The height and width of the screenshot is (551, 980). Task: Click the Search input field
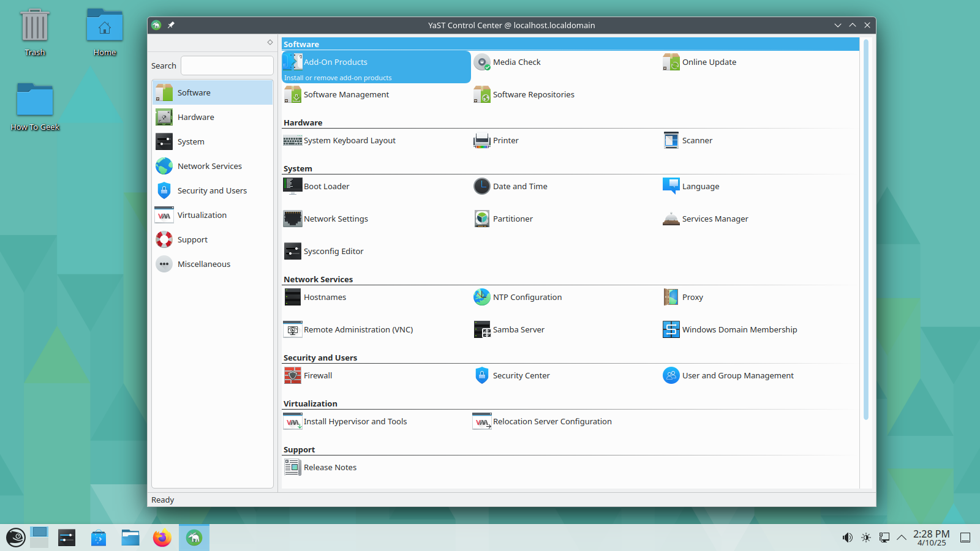point(227,66)
